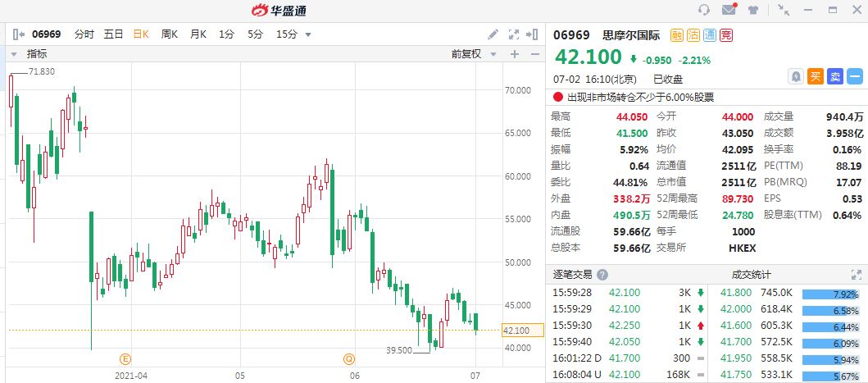The width and height of the screenshot is (868, 383).
Task: Switch to 日K daily candlestick tab
Action: click(x=141, y=34)
